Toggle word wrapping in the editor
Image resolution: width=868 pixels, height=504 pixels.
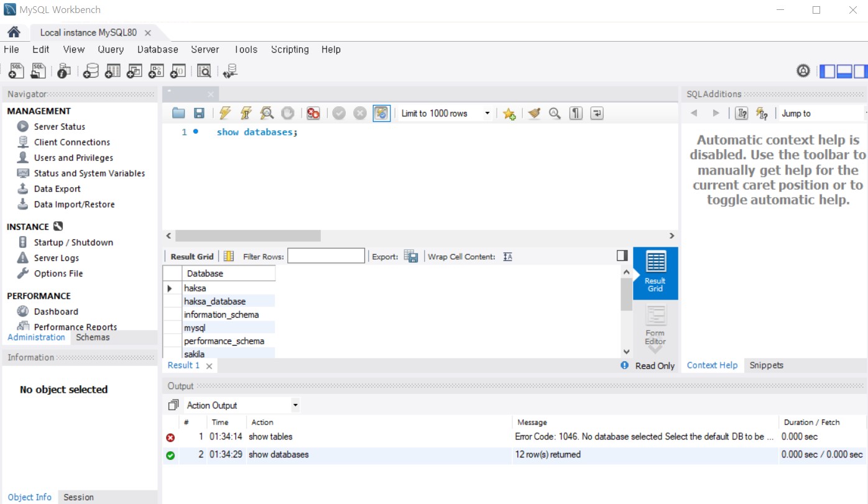tap(597, 113)
